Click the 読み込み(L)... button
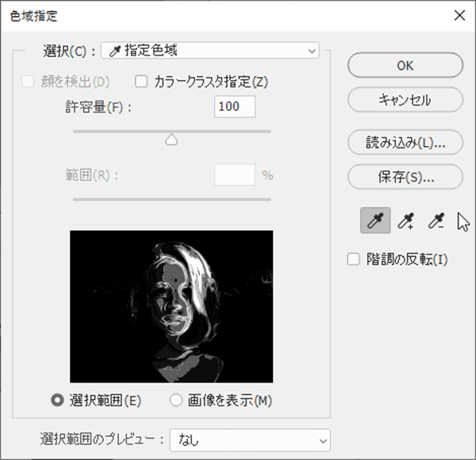 click(405, 142)
